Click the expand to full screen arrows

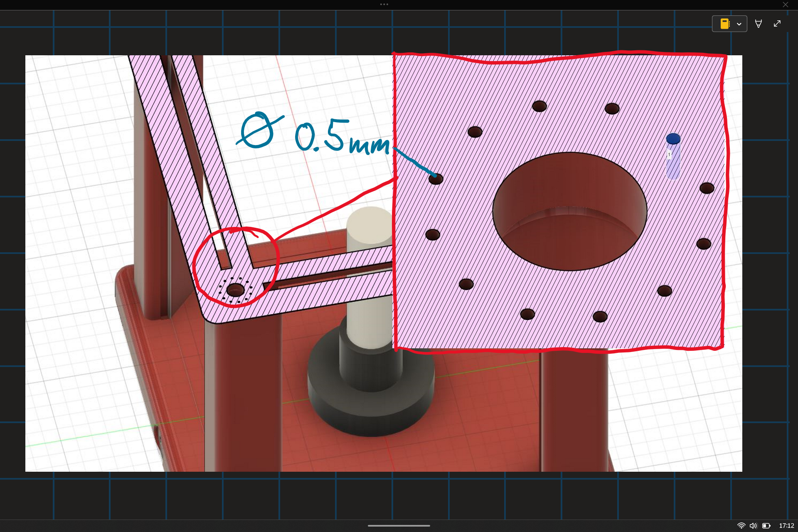(777, 24)
